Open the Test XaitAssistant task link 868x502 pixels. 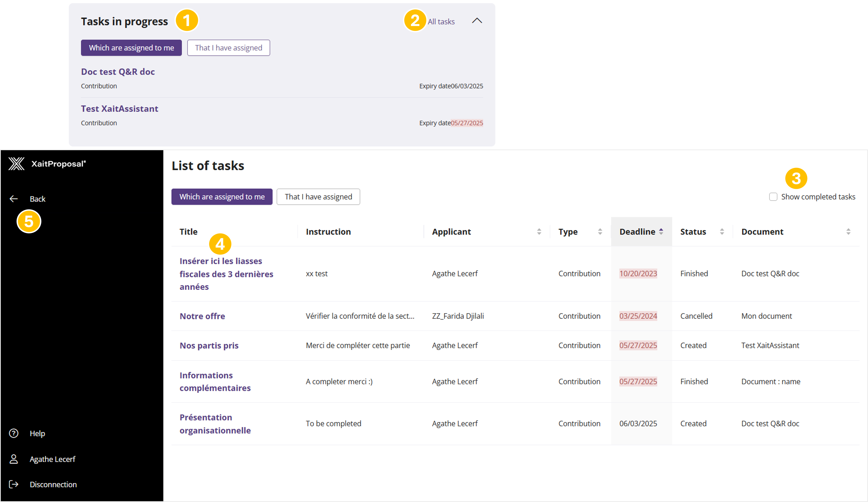(120, 109)
